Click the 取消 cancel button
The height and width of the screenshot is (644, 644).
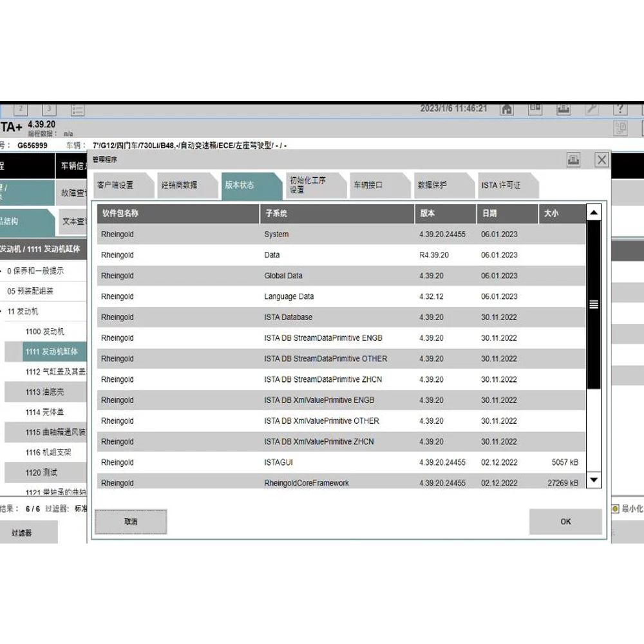131,522
